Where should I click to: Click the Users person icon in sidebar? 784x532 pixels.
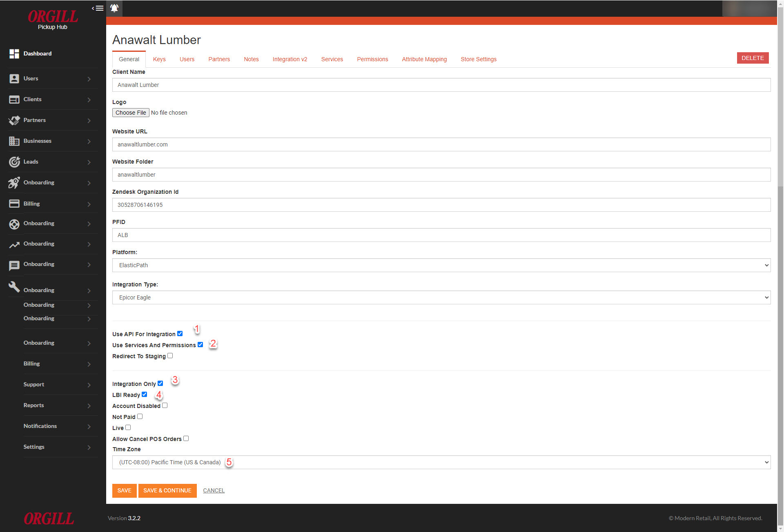tap(14, 79)
